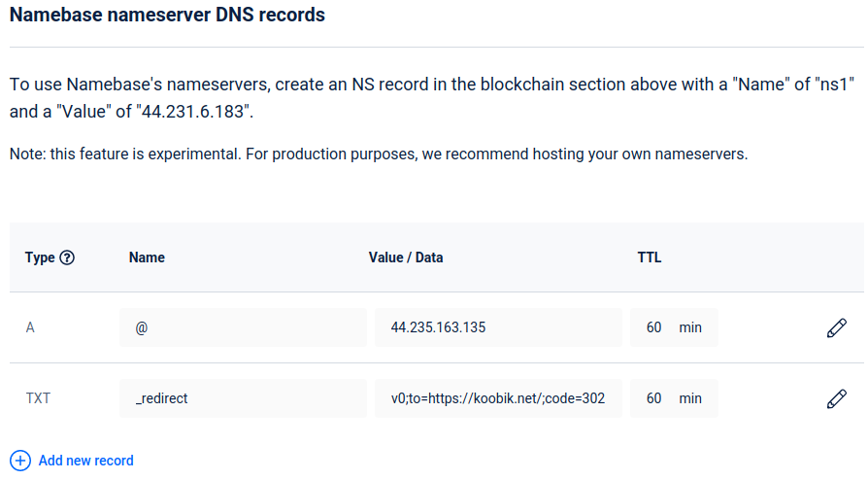
Task: Click the "Name" column header
Action: [147, 257]
